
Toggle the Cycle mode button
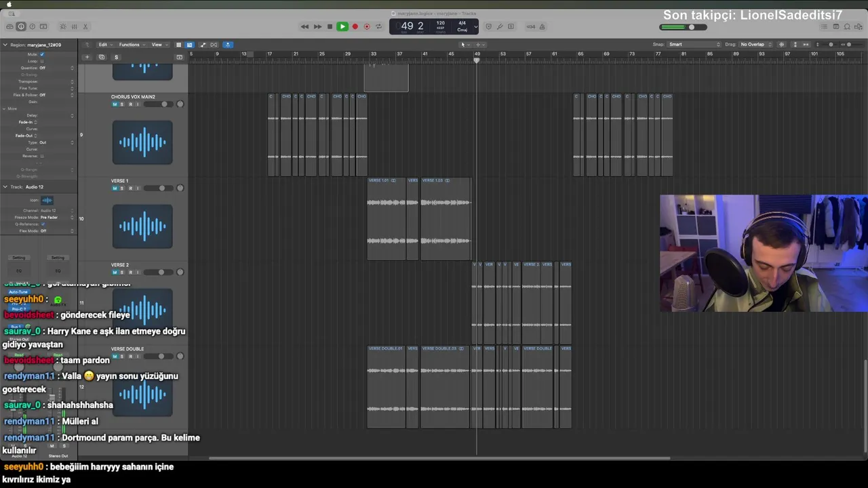[378, 26]
